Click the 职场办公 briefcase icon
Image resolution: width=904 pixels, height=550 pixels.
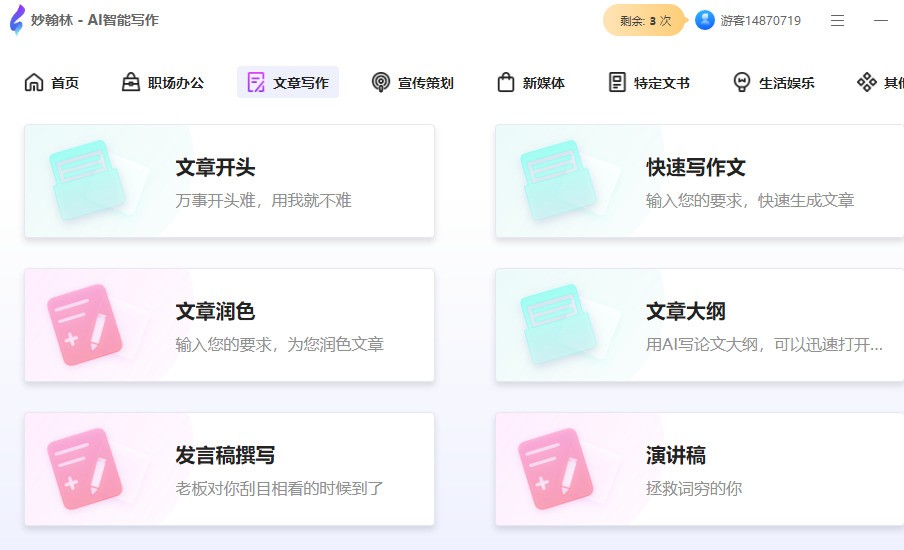point(131,82)
